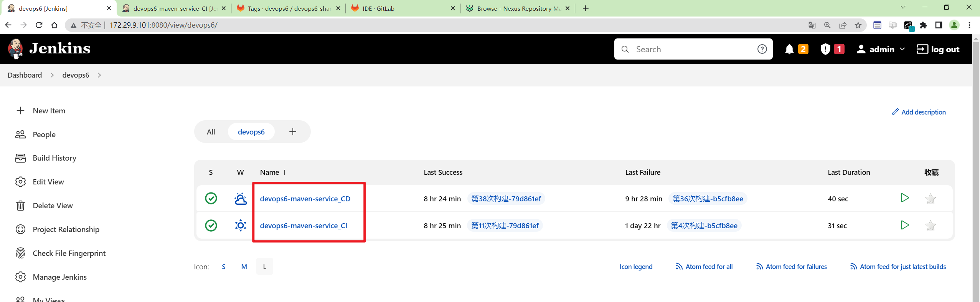The width and height of the screenshot is (980, 302).
Task: Sort by Last Success column header
Action: point(443,172)
